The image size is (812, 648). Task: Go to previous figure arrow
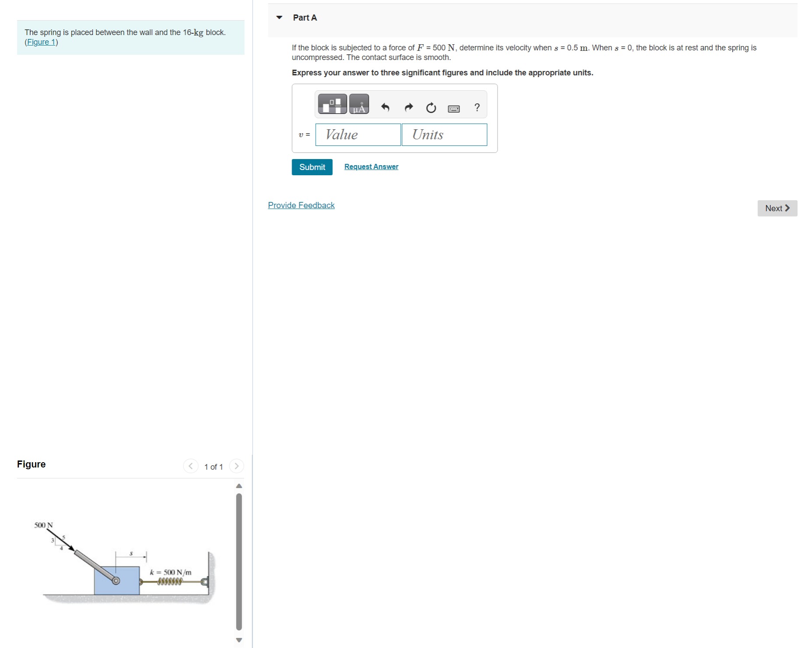[x=191, y=466]
